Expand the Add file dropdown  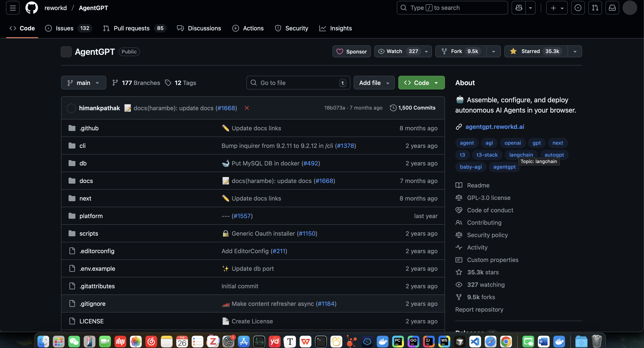(x=374, y=83)
